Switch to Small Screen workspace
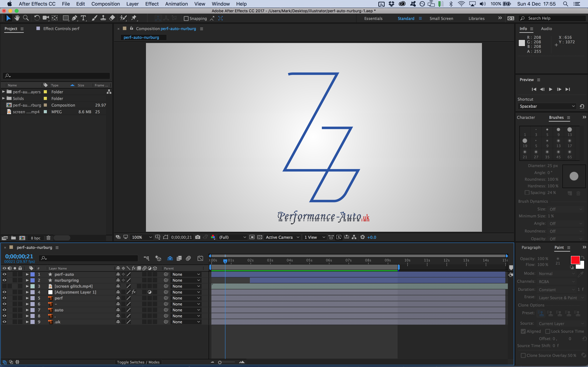Viewport: 588px width, 367px height. click(441, 19)
